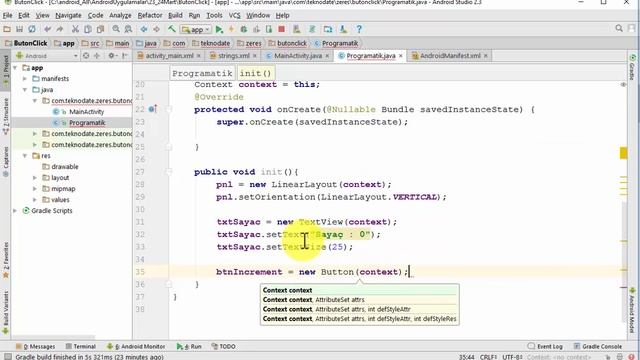Open the Refactor menu

[150, 16]
